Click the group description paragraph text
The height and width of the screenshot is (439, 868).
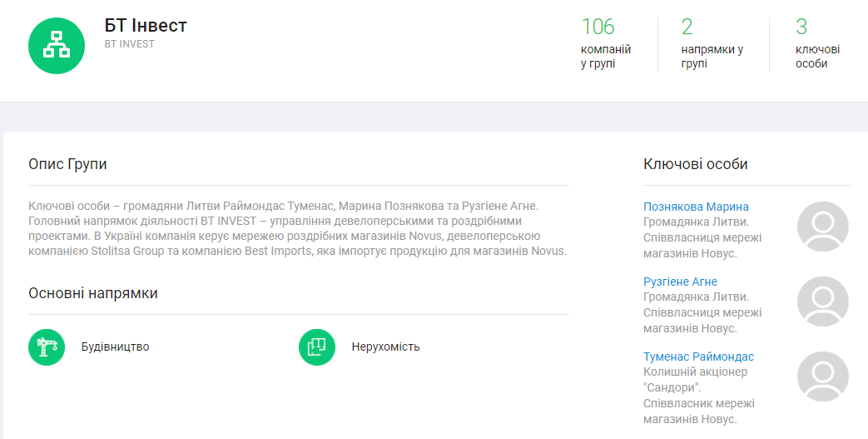pyautogui.click(x=298, y=227)
